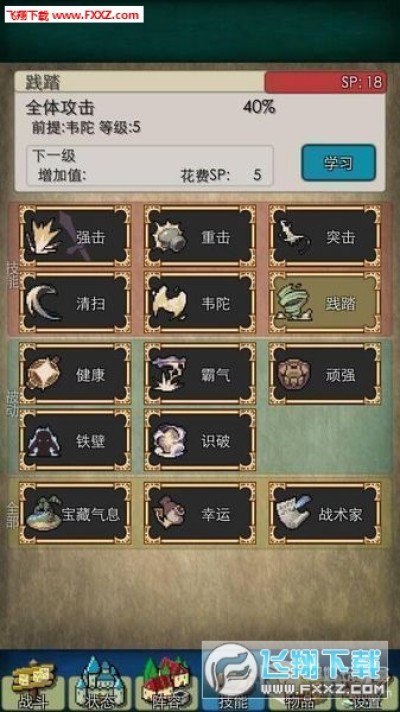Open the 宝藏气息 skill
This screenshot has width=400, height=712.
point(75,514)
